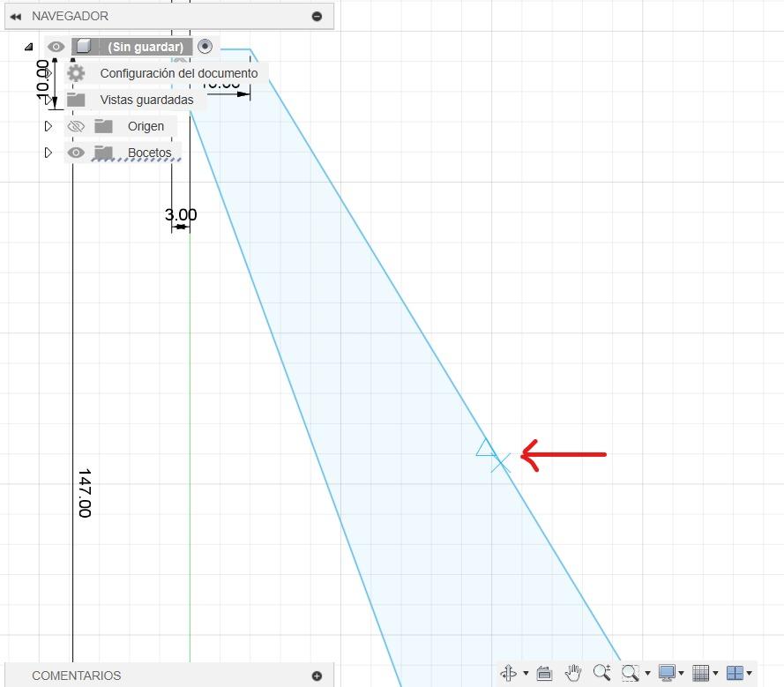
Task: Open the Orbit tool dropdown arrow
Action: point(526,673)
